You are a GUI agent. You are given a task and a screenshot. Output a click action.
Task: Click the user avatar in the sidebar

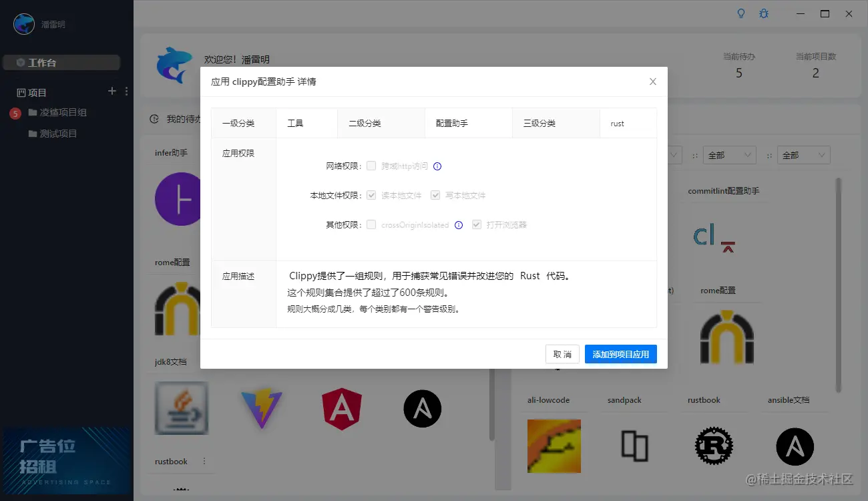click(24, 24)
